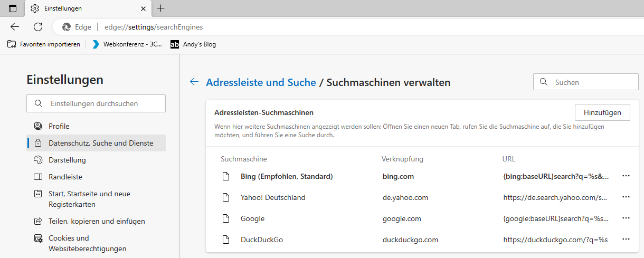The image size is (644, 258).
Task: Open Webkonferenz bookmark in favorites bar
Action: tap(127, 44)
